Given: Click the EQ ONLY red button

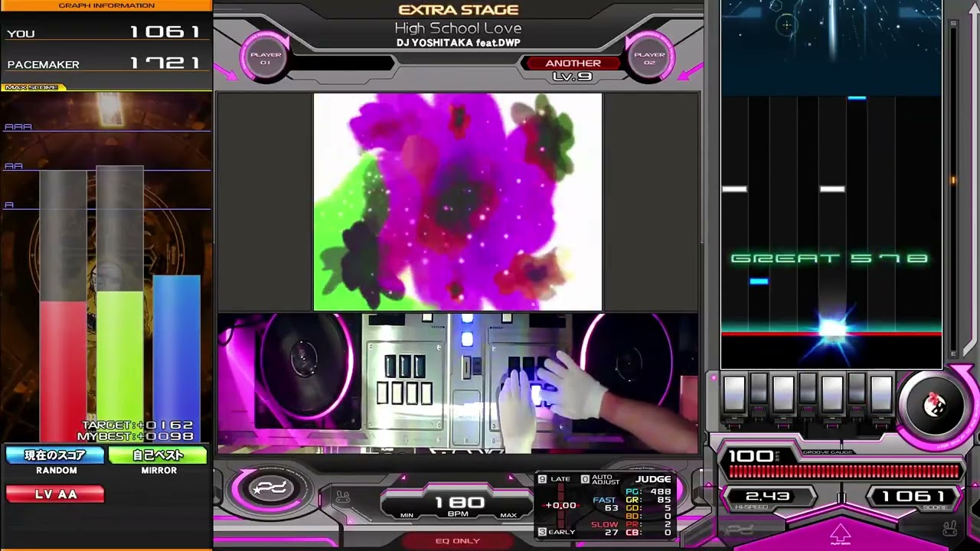Looking at the screenshot, I should pos(457,541).
